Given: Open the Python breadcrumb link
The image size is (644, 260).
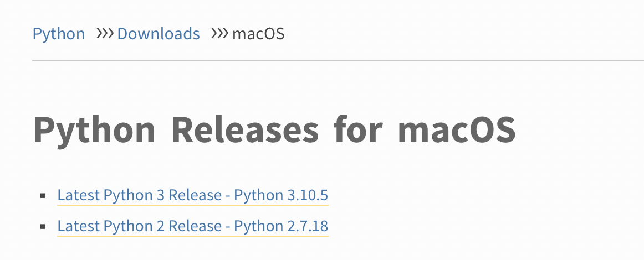Looking at the screenshot, I should pos(59,34).
